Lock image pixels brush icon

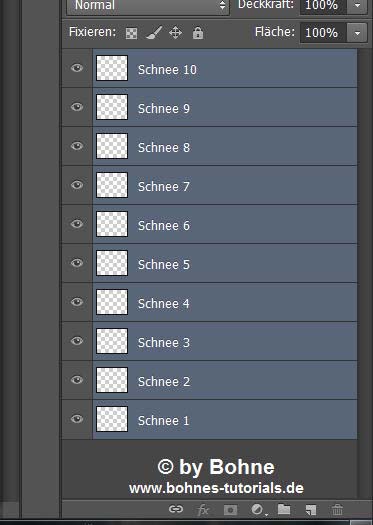tap(154, 33)
